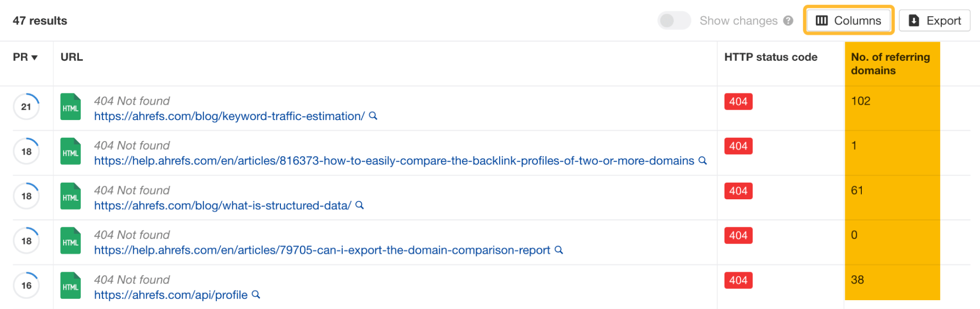The image size is (980, 309).
Task: Open the keyword-traffic-estimation blog link
Action: (x=229, y=116)
